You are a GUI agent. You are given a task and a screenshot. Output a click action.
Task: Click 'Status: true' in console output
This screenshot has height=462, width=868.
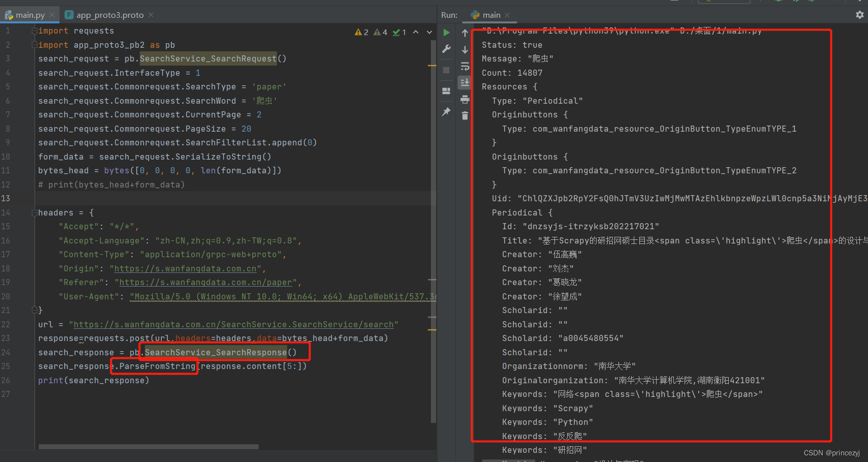point(512,45)
